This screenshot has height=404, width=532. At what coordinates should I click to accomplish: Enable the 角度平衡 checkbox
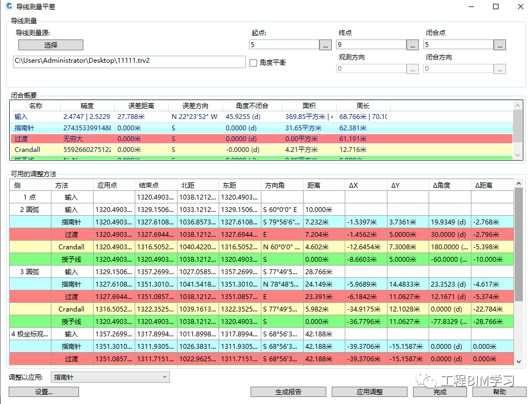pyautogui.click(x=253, y=63)
